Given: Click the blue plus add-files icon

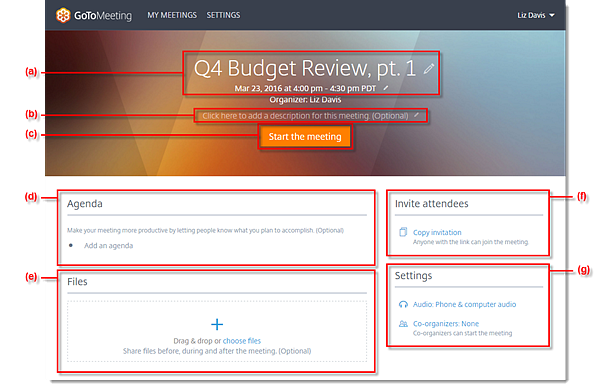Looking at the screenshot, I should coord(217,324).
